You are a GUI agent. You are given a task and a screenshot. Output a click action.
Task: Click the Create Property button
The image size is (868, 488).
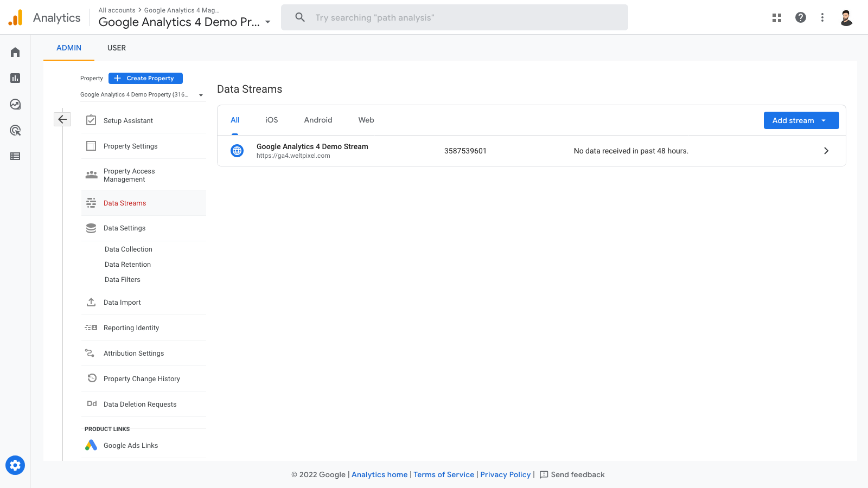[145, 78]
